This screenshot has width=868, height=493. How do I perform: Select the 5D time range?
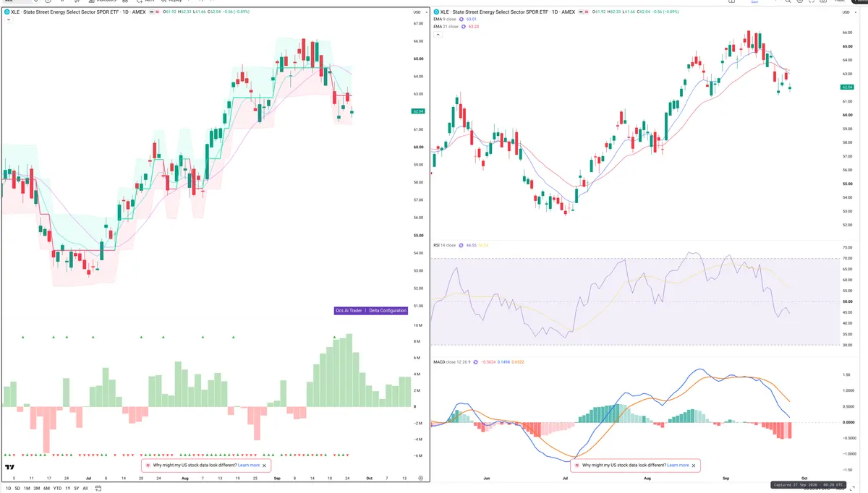[x=17, y=488]
